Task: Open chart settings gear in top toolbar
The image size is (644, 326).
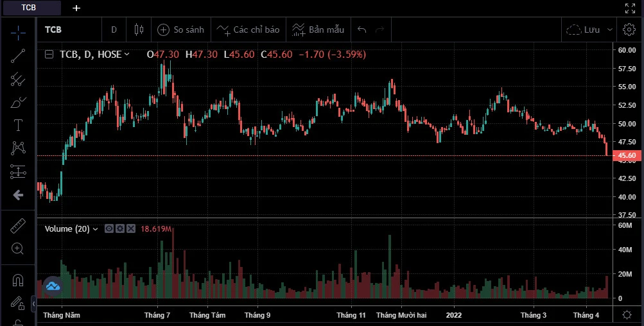Action: (x=628, y=30)
